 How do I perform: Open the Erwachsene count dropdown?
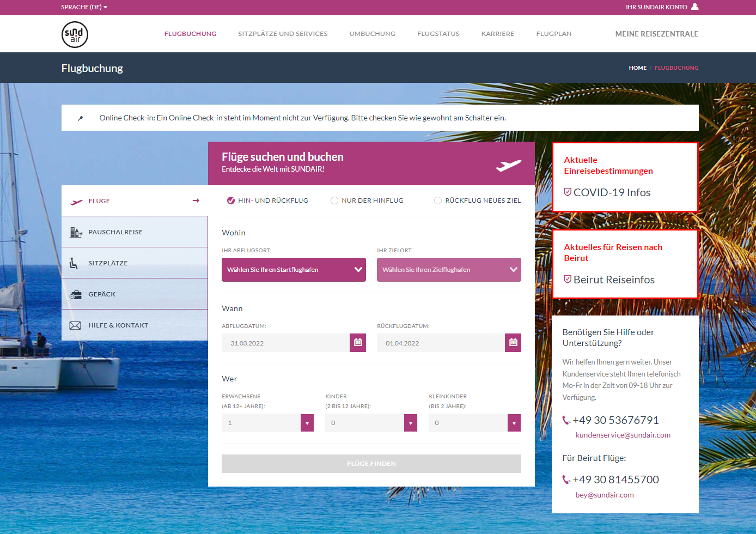(x=267, y=423)
